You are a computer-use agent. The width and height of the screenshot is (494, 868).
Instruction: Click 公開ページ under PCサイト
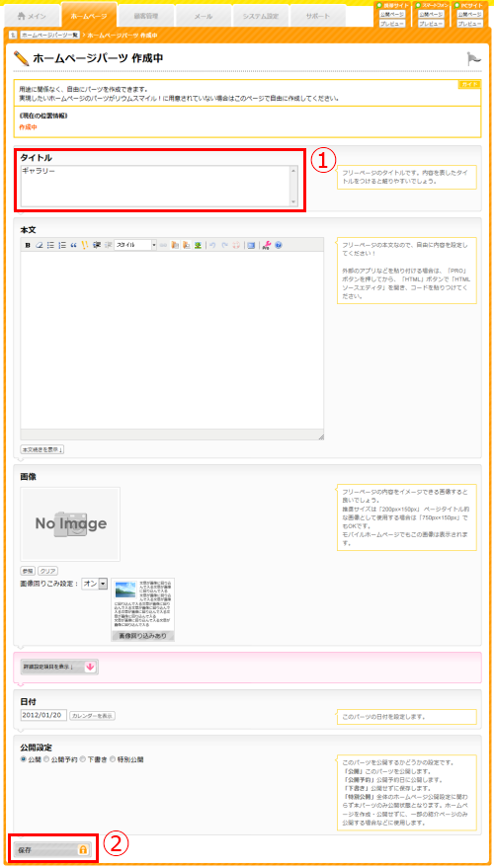[x=469, y=14]
